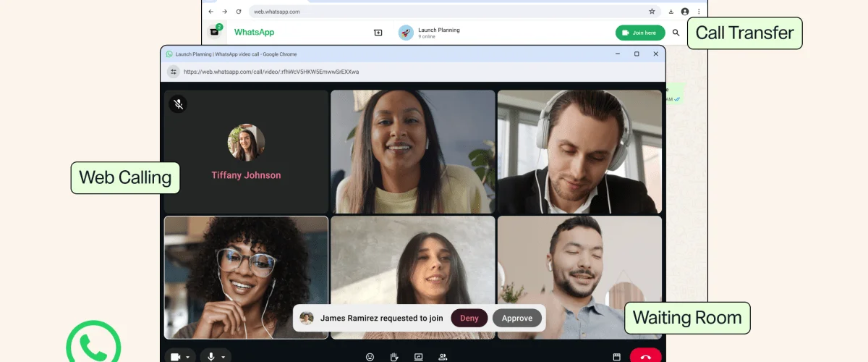The image size is (868, 362).
Task: Select the headphones participant's video tile
Action: click(579, 151)
